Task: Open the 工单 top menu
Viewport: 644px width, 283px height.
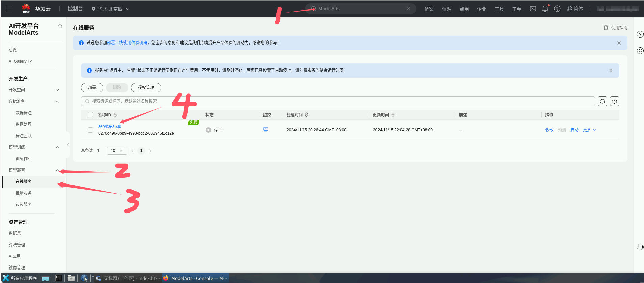Action: tap(517, 9)
